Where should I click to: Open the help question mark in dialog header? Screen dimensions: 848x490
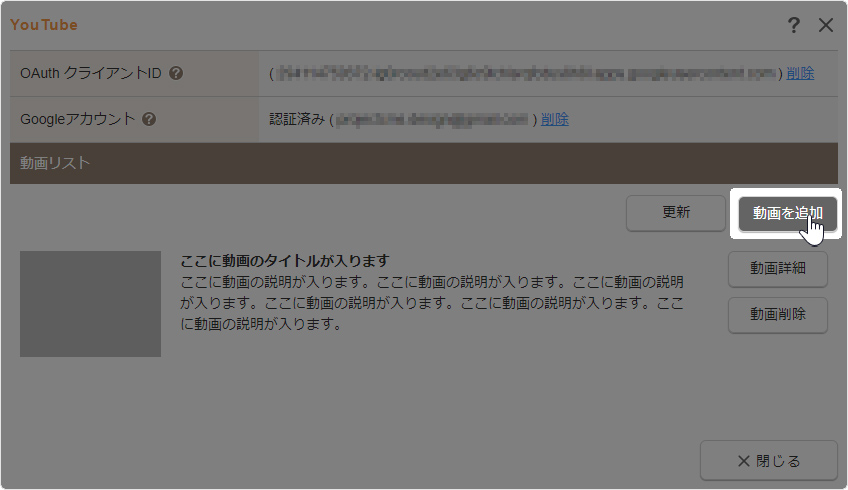point(793,25)
